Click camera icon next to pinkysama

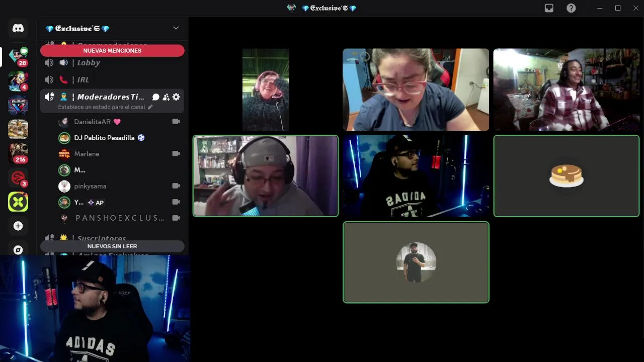[x=176, y=186]
